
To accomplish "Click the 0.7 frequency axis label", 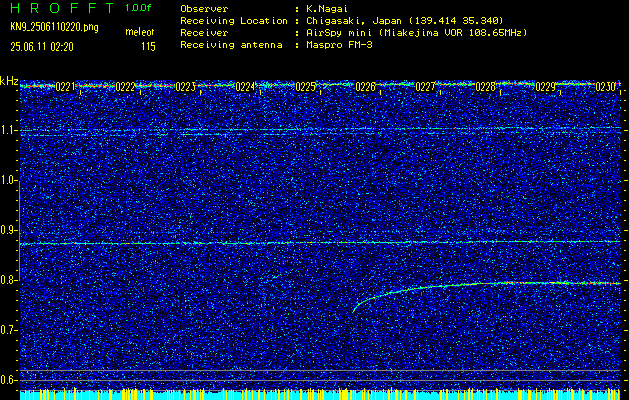I will point(8,330).
